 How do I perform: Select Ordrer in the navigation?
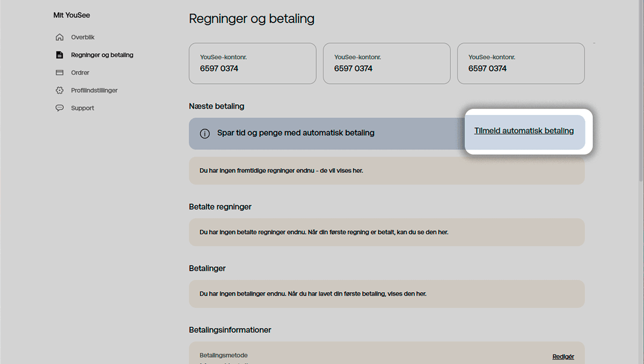click(x=80, y=72)
